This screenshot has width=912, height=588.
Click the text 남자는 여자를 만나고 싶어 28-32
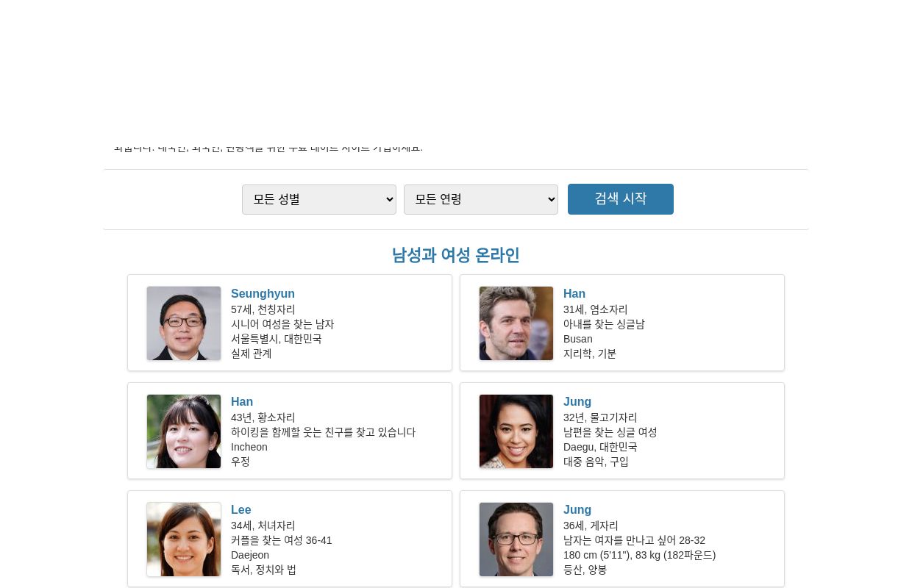(x=635, y=540)
